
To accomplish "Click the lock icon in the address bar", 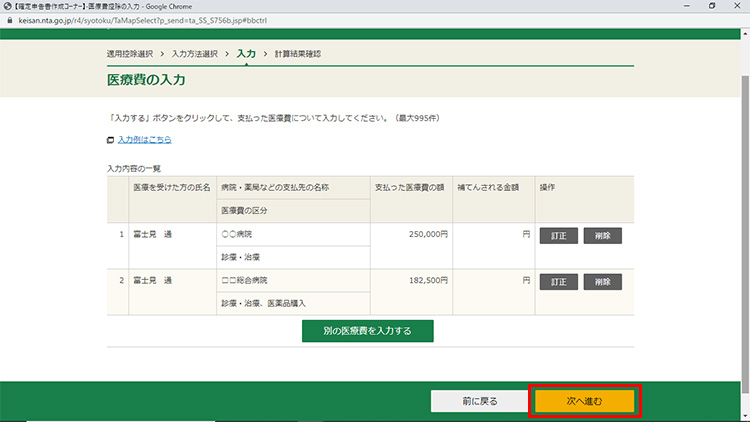I will 9,19.
